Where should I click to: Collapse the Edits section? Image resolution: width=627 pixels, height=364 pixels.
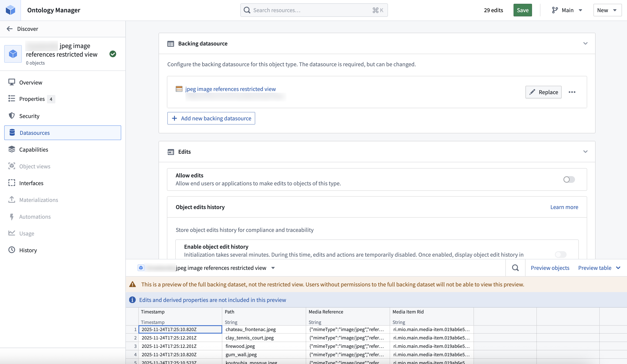585,152
